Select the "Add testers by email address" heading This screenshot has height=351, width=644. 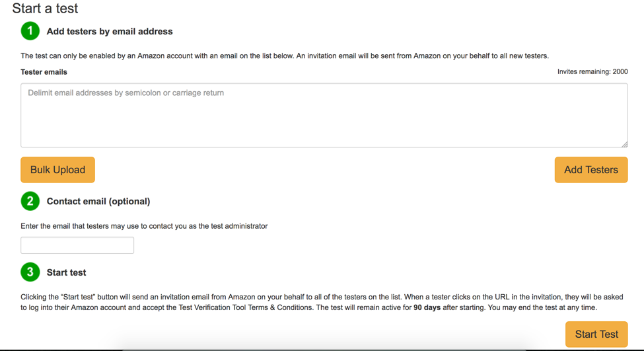pyautogui.click(x=110, y=31)
